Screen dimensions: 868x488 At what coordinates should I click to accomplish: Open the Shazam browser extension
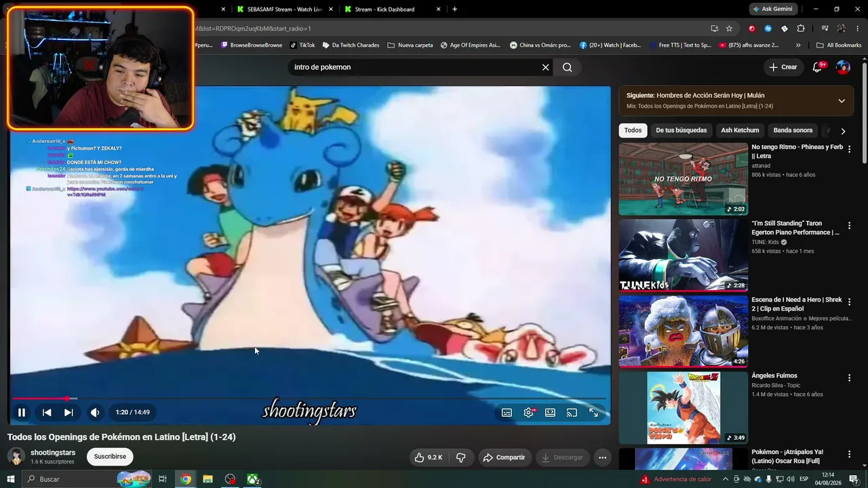point(768,28)
